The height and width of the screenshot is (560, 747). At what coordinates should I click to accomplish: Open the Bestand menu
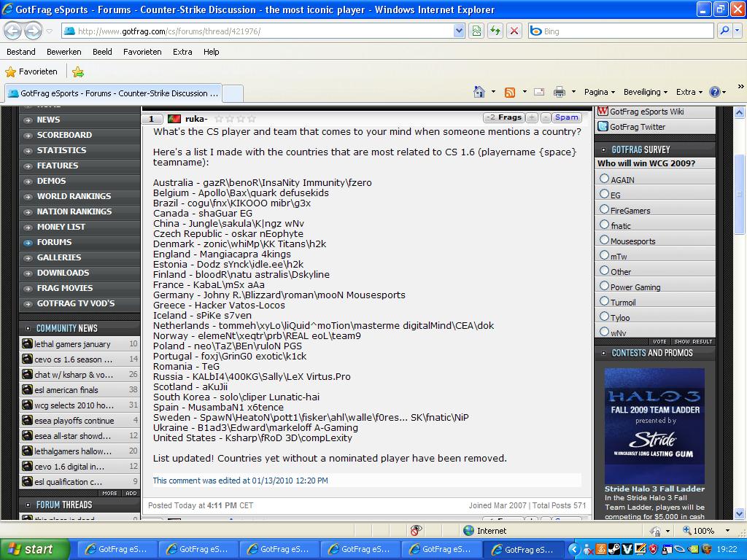(21, 52)
